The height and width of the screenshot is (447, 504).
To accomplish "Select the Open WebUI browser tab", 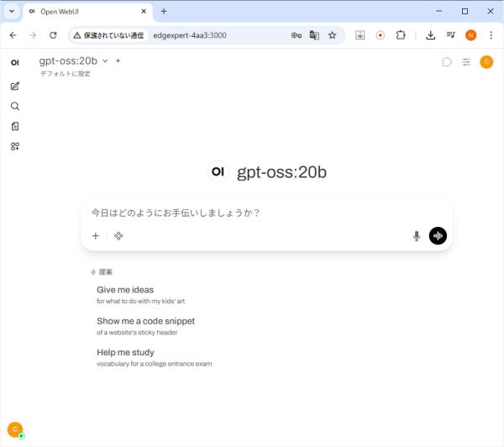I will [x=84, y=12].
